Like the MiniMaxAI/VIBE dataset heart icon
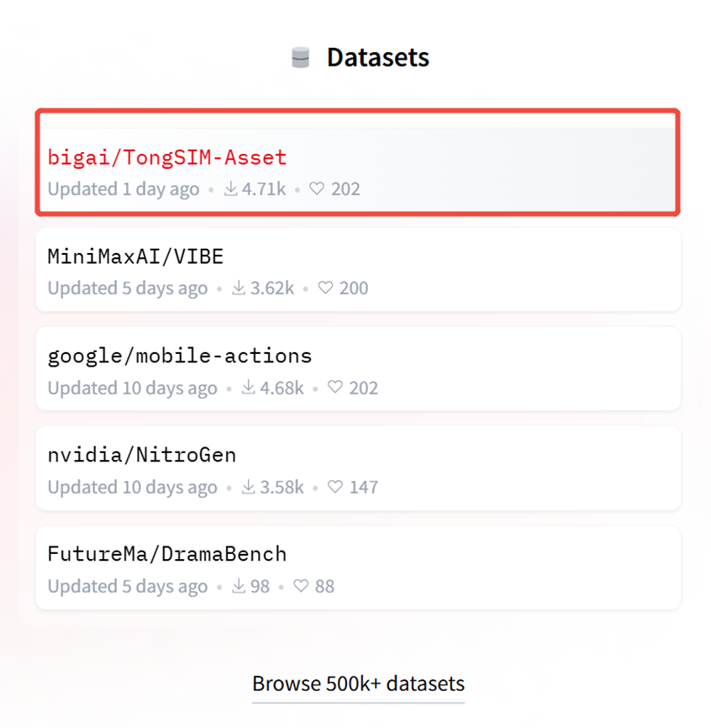Viewport: 711px width, 728px height. [325, 288]
